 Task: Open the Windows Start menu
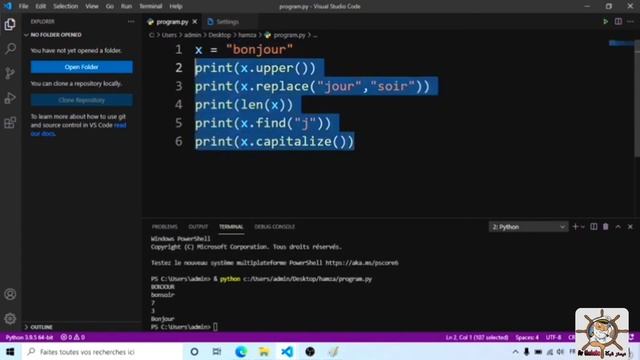(10, 351)
